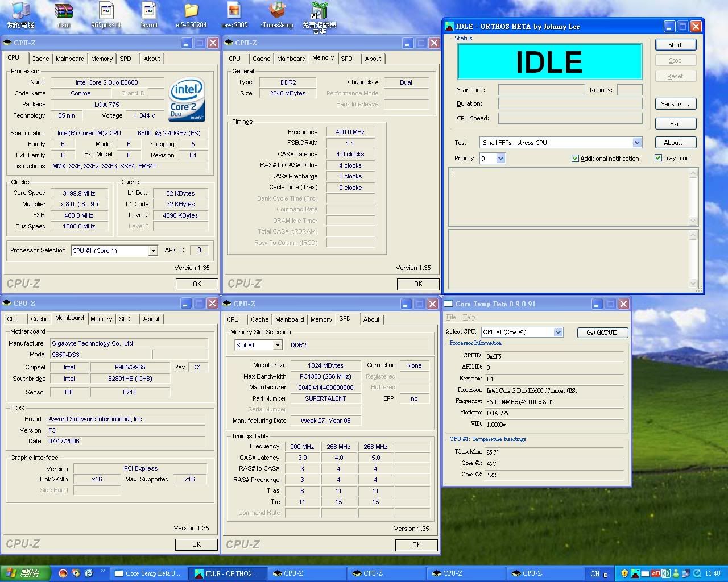Open the File menu in Core Temp

(451, 317)
